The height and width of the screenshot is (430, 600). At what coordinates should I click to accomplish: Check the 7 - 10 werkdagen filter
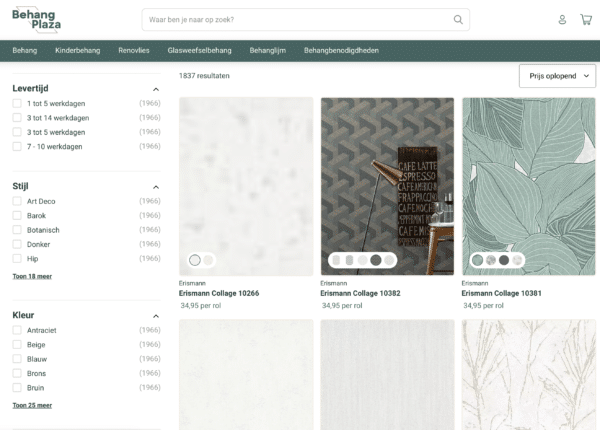[x=17, y=147]
